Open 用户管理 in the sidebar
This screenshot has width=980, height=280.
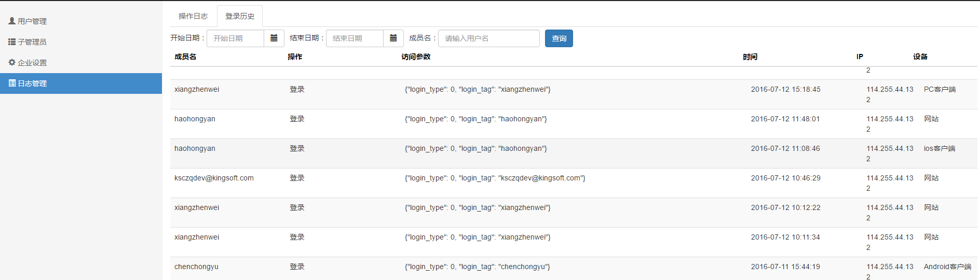[x=32, y=21]
